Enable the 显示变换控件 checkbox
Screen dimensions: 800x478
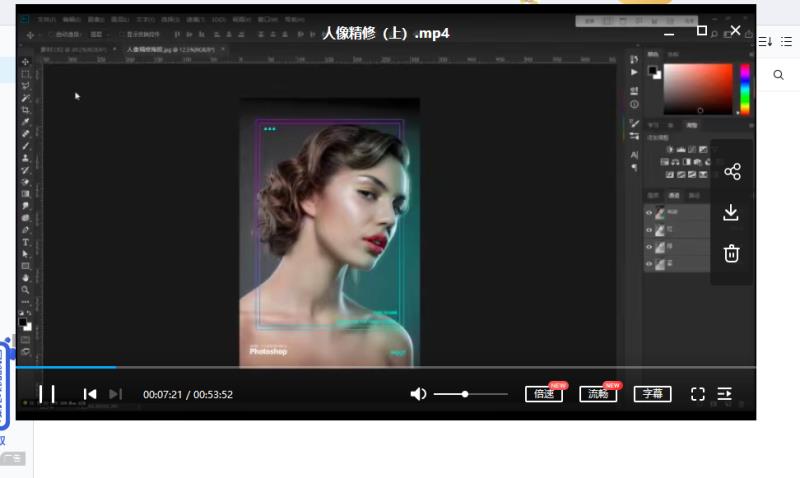tap(122, 34)
